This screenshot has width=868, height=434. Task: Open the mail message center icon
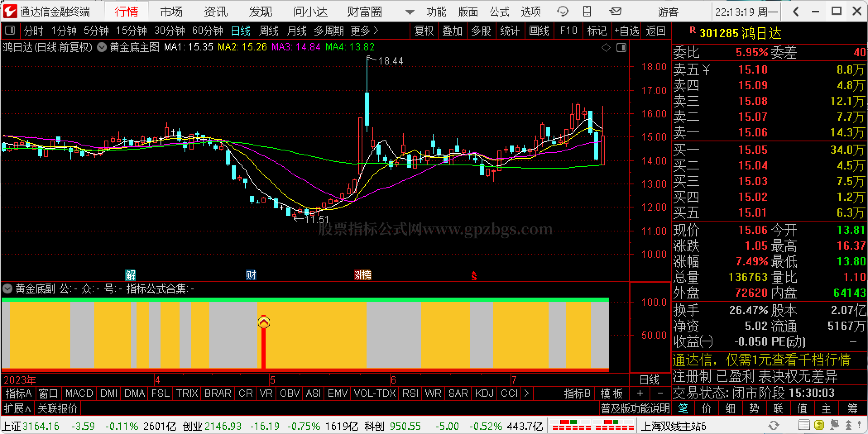616,11
